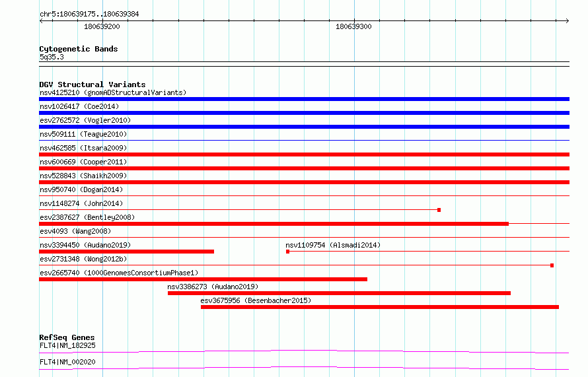The width and height of the screenshot is (588, 377).
Task: Open nsv600669 (Cooper2011) variant label
Action: point(83,162)
